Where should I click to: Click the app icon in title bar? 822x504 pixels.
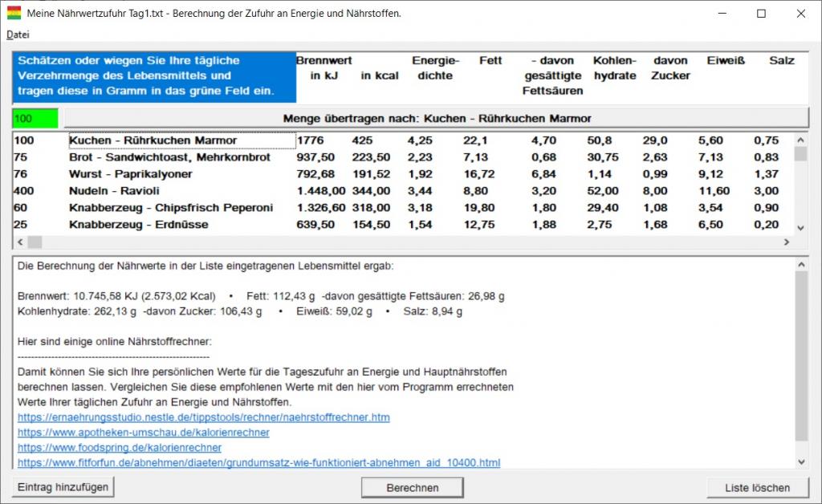pos(14,14)
